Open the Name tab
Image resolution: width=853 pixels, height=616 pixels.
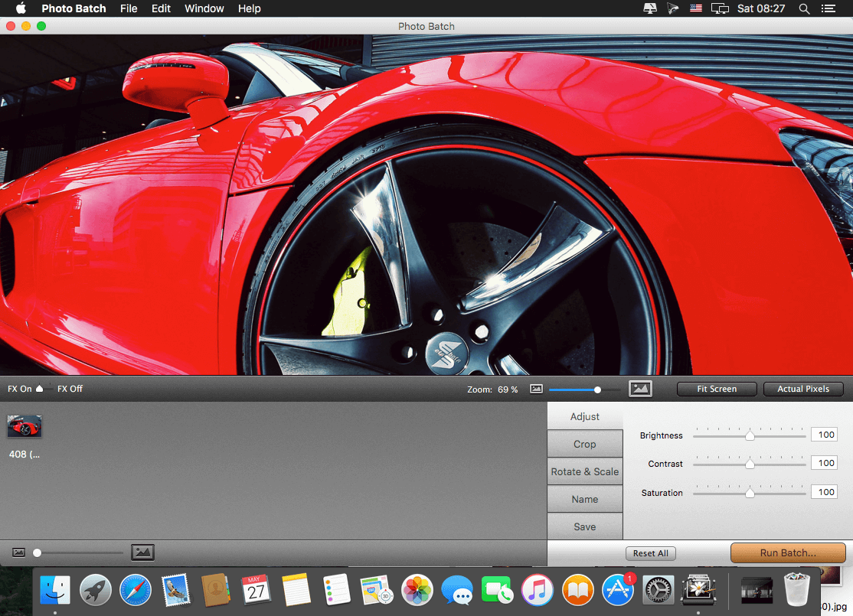(585, 499)
